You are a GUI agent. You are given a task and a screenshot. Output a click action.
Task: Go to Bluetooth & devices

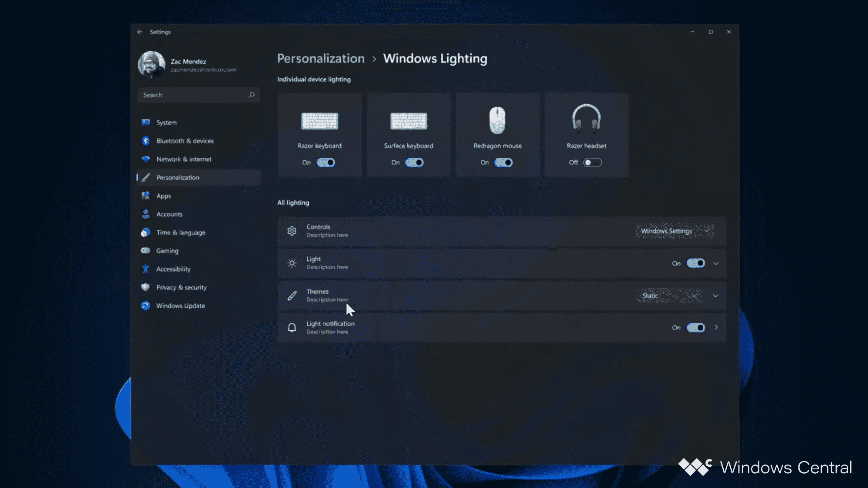coord(199,141)
